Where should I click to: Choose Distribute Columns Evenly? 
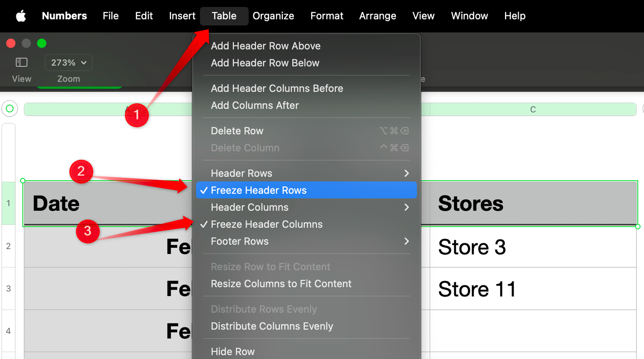tap(272, 326)
